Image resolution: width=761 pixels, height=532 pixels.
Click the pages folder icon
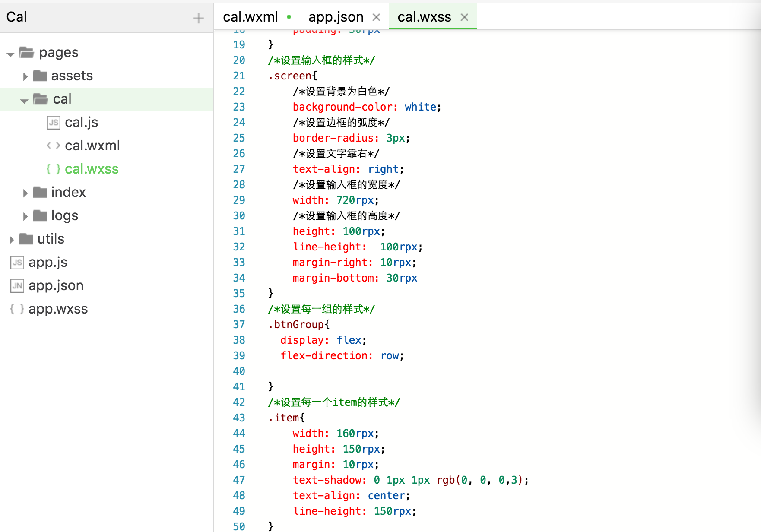(x=26, y=53)
